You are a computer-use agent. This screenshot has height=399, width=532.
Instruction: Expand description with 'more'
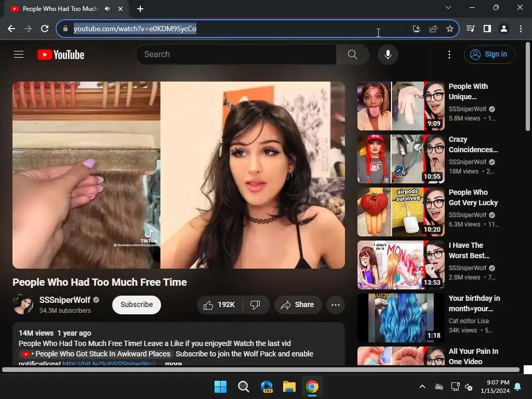coord(174,363)
